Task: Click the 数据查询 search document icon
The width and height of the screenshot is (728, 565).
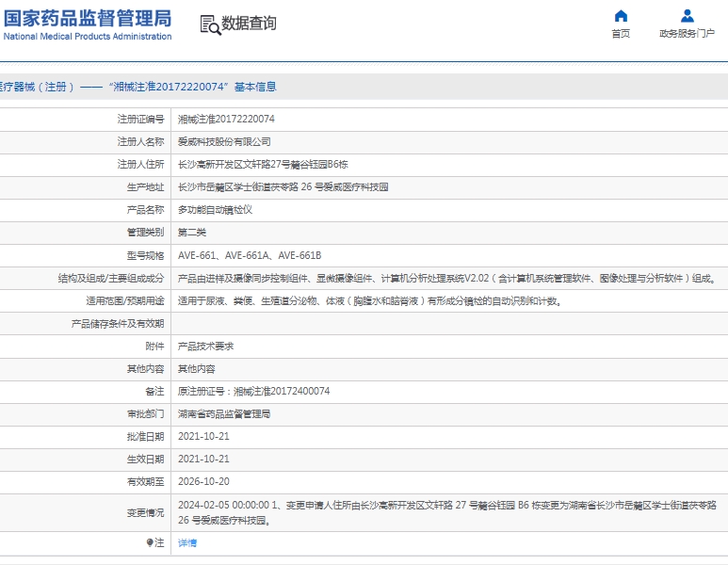Action: point(210,25)
